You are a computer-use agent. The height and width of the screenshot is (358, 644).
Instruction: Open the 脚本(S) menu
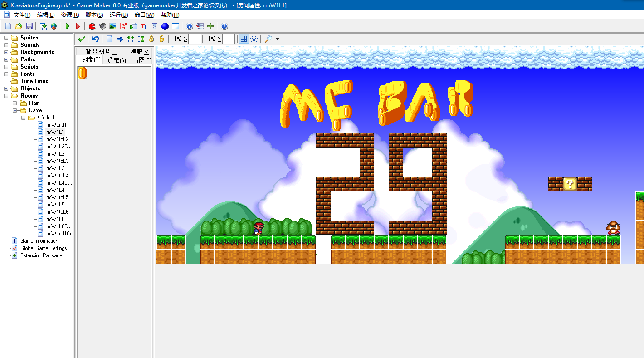click(x=94, y=15)
